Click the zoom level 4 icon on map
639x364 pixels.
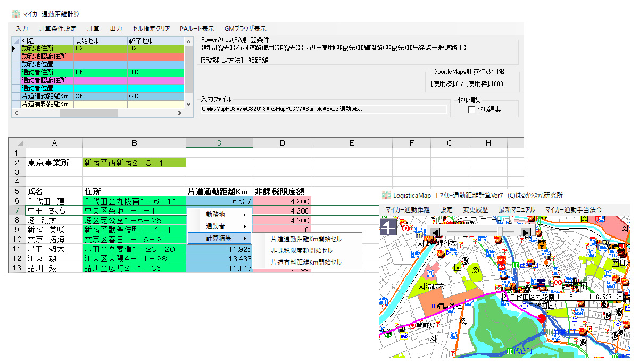[x=388, y=228]
